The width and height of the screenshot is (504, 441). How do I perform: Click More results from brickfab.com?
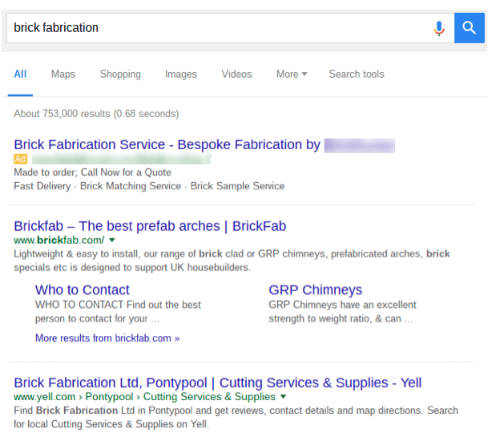click(107, 338)
